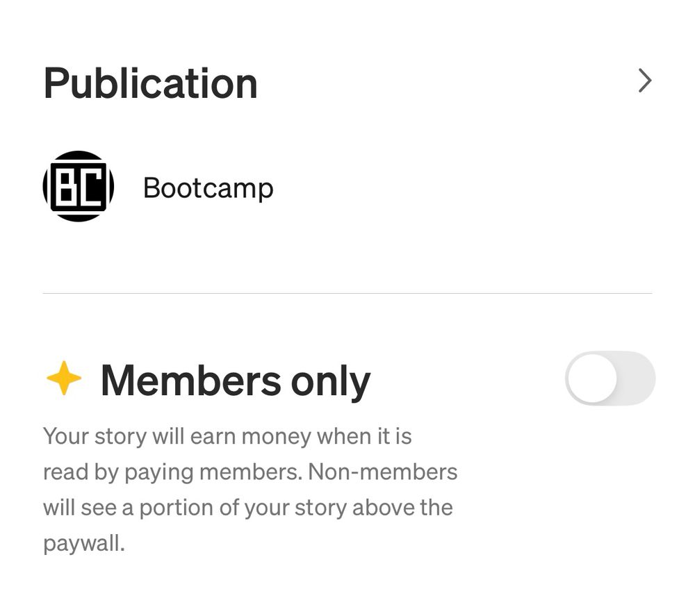Select the Publication heading
695x616 pixels.
(150, 83)
